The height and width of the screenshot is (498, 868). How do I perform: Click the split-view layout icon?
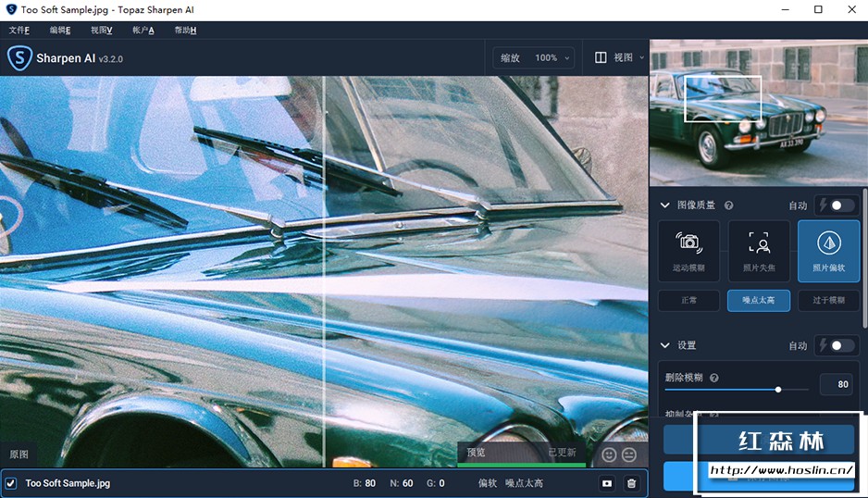pyautogui.click(x=601, y=57)
